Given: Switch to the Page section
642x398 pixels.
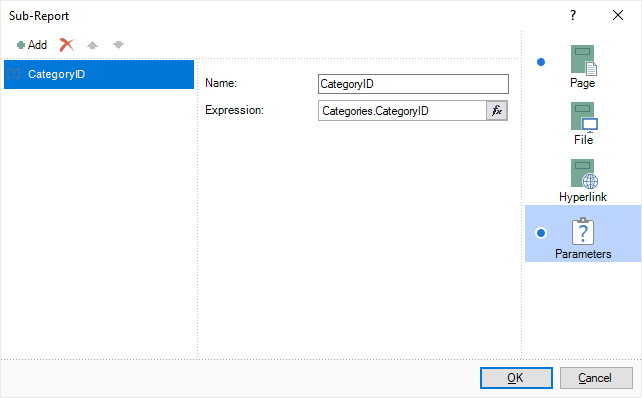Looking at the screenshot, I should coord(583,66).
